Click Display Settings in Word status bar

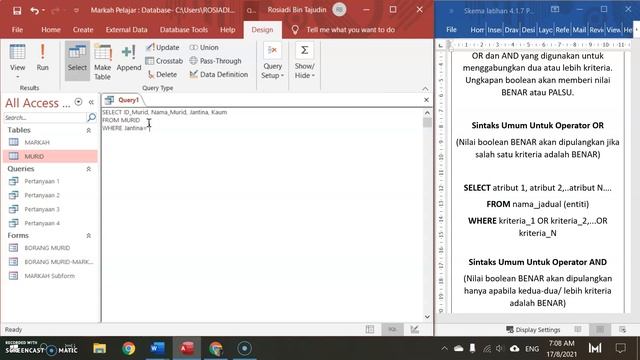[x=533, y=330]
